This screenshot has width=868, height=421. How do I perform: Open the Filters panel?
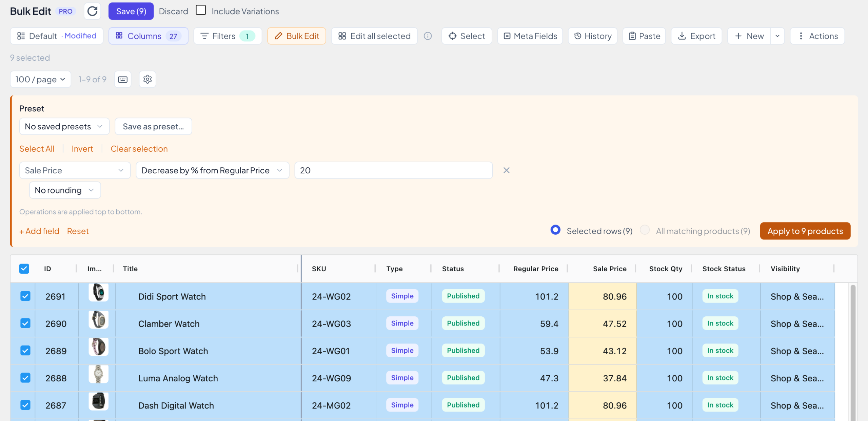[228, 36]
